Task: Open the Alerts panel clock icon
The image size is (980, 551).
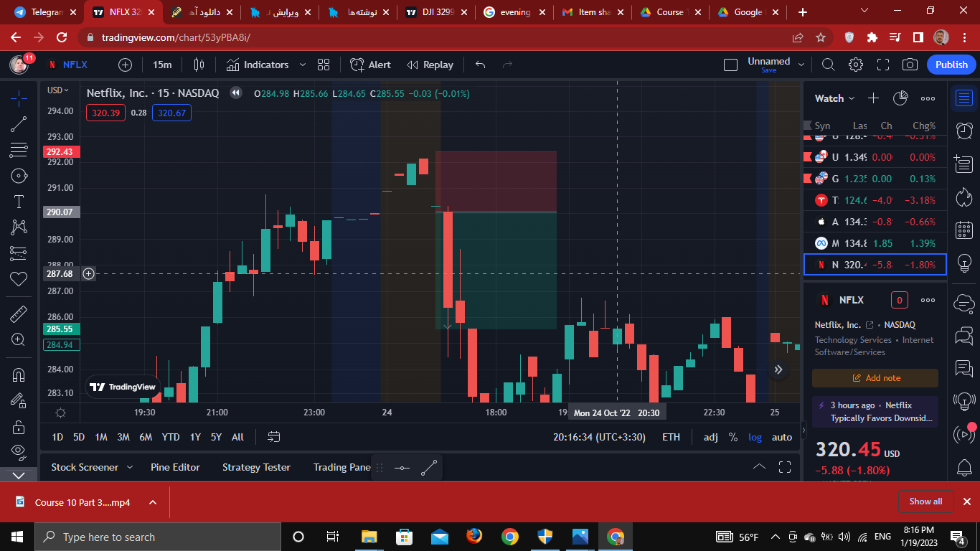Action: [964, 130]
